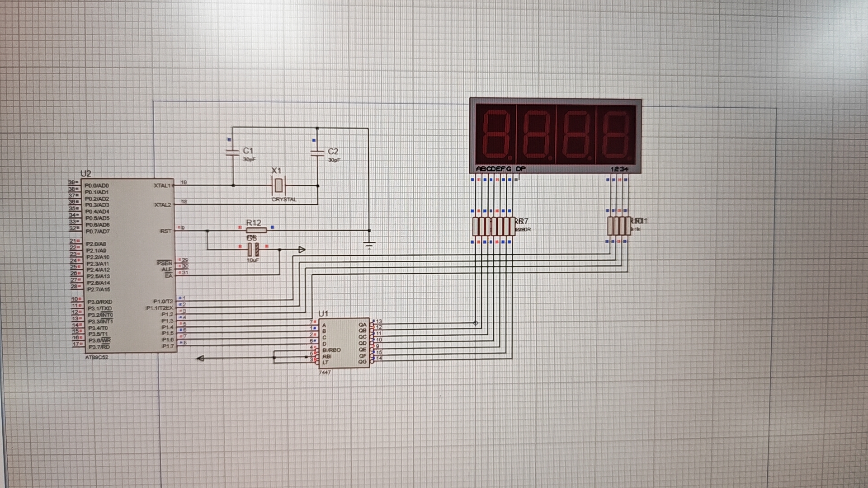
Task: Click the DP pin label on display
Action: coord(520,169)
